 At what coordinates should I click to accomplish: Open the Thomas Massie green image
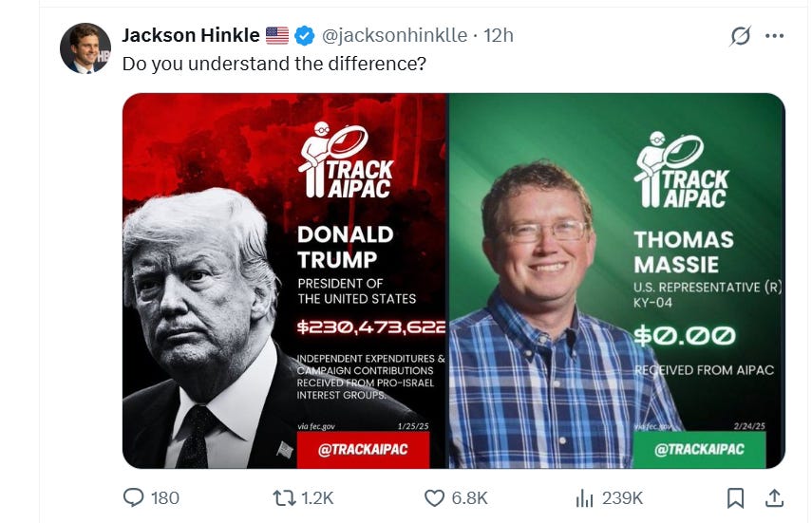[616, 281]
